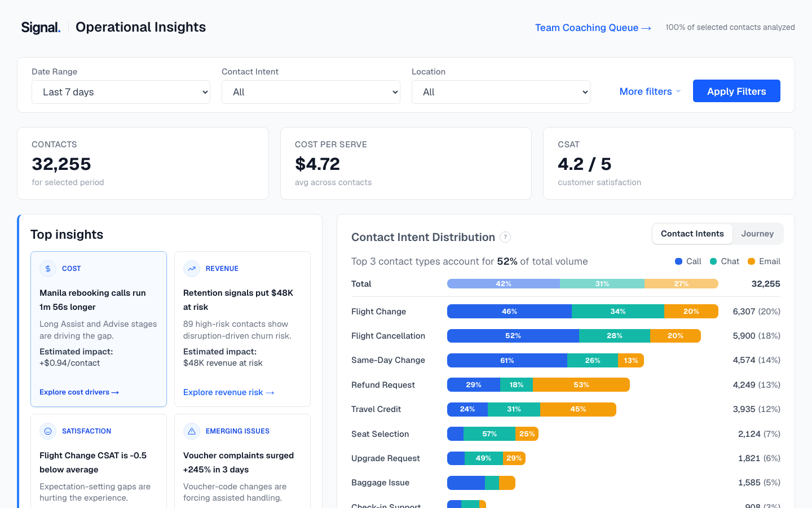Image resolution: width=812 pixels, height=508 pixels.
Task: Click the Baggage Issue row label
Action: click(380, 483)
